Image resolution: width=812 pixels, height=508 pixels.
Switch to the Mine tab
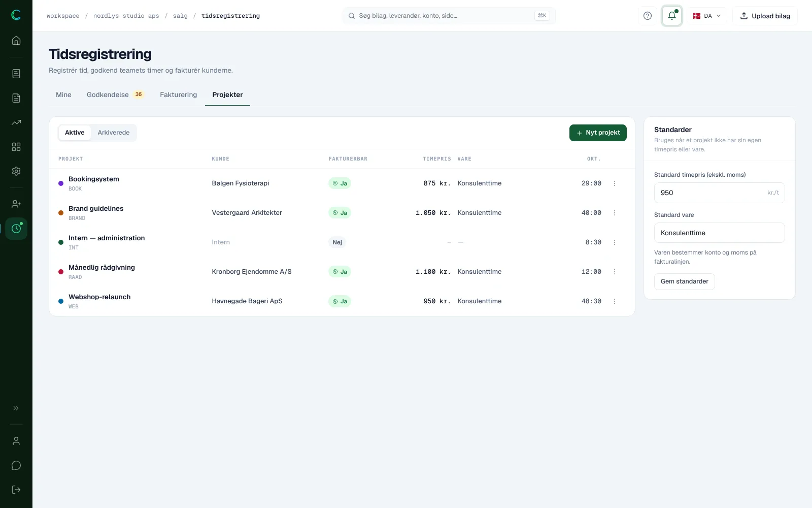(63, 95)
